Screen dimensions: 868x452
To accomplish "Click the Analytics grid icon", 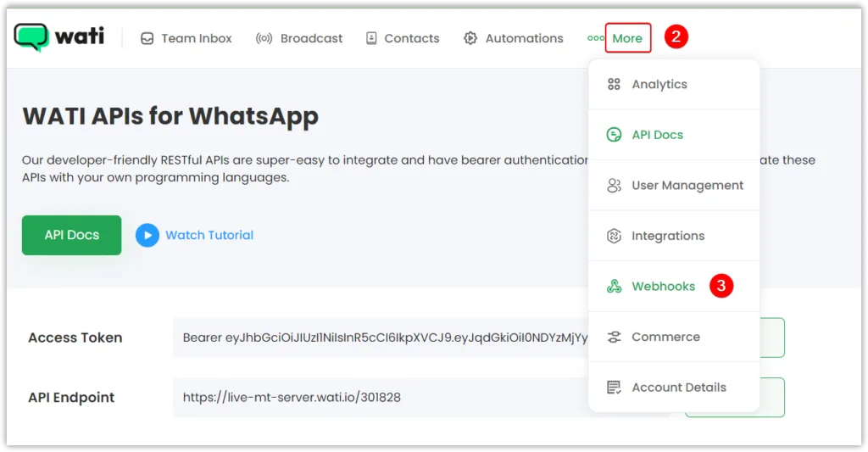I will (614, 84).
